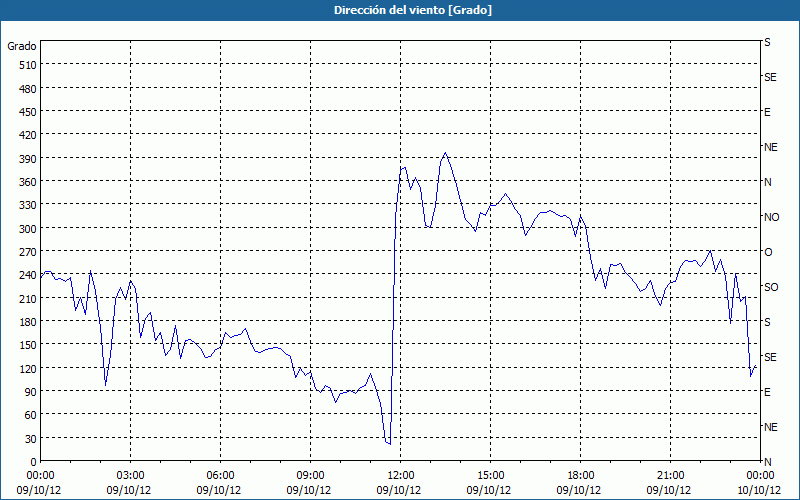The image size is (800, 500).
Task: Select the 420 value on the left axis
Action: tap(28, 135)
